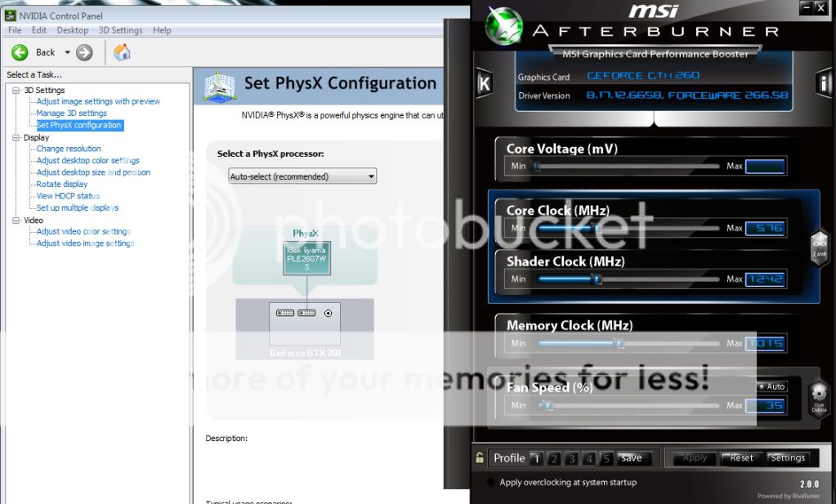The height and width of the screenshot is (504, 836).
Task: Click the Iiyama monitor box in PhysX diagram
Action: (306, 258)
